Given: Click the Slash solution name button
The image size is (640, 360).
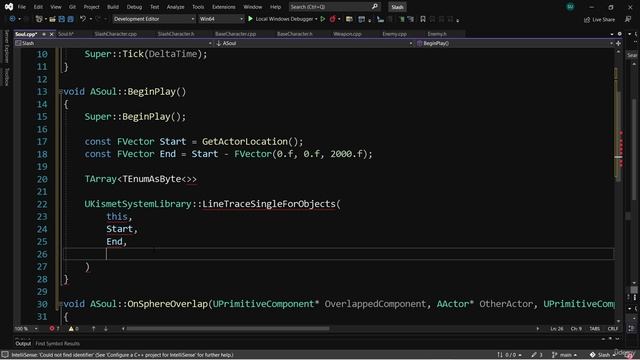Looking at the screenshot, I should pos(398,7).
